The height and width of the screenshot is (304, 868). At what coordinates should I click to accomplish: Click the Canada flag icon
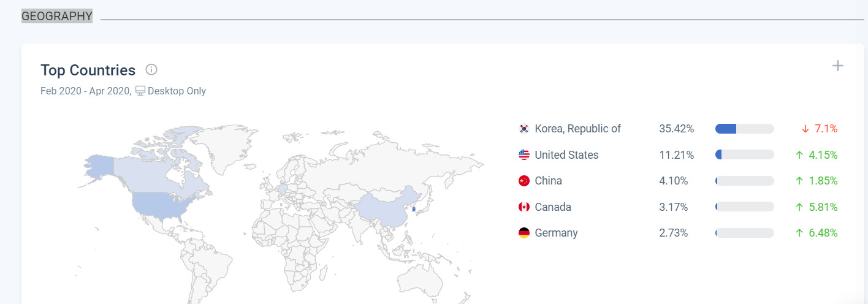(524, 207)
